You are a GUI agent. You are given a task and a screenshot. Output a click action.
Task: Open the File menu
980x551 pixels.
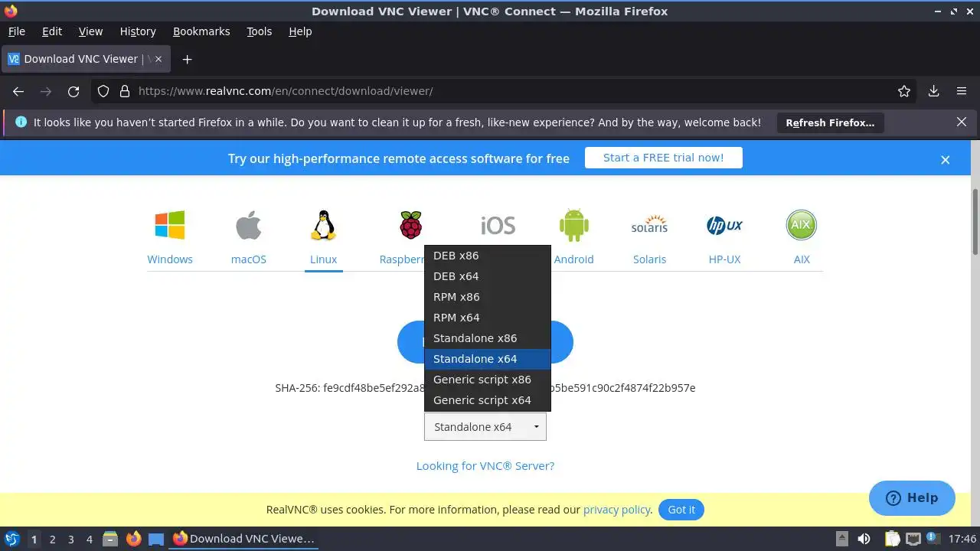16,31
